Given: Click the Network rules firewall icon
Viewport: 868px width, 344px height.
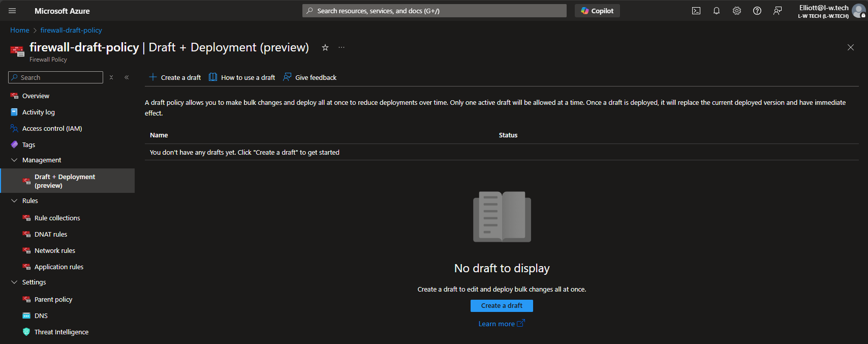Looking at the screenshot, I should pyautogui.click(x=26, y=250).
